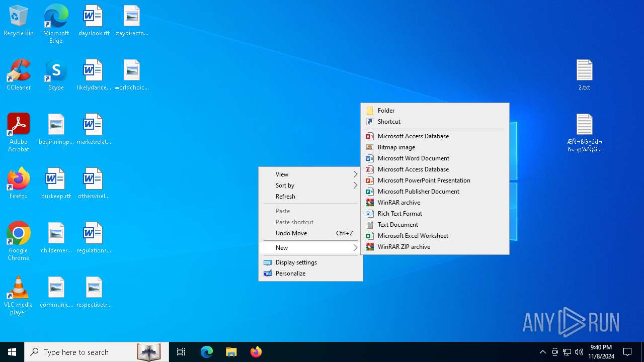Create a new Bitmap image
This screenshot has width=644, height=362.
(435, 147)
